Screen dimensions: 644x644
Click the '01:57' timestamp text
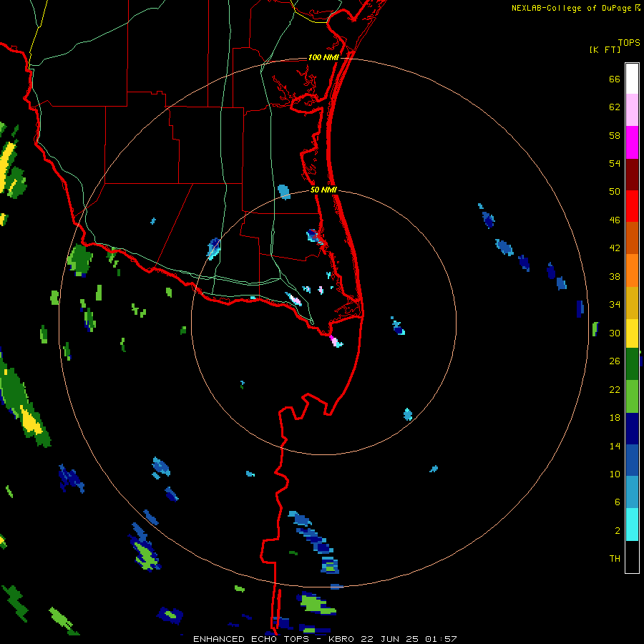point(441,639)
